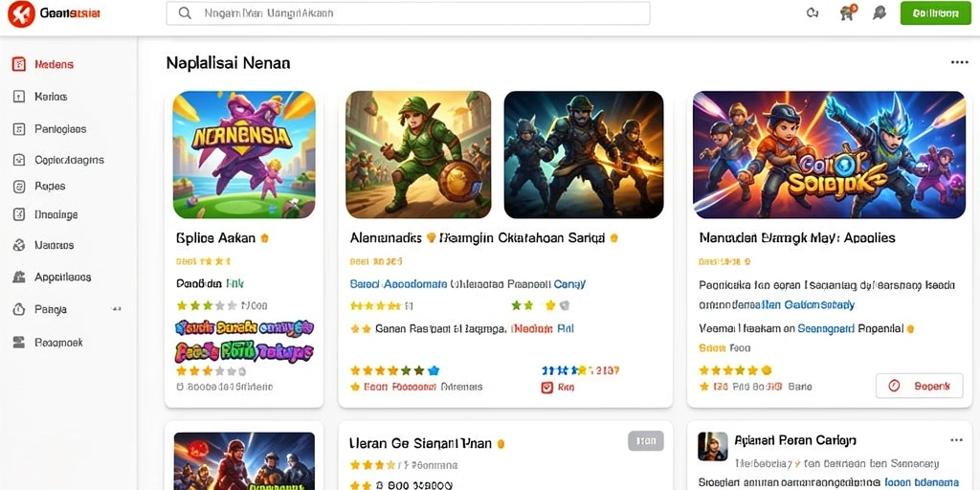Open three-dot menu on Apianel Peran card
Screen dimensions: 980x490
(x=957, y=440)
